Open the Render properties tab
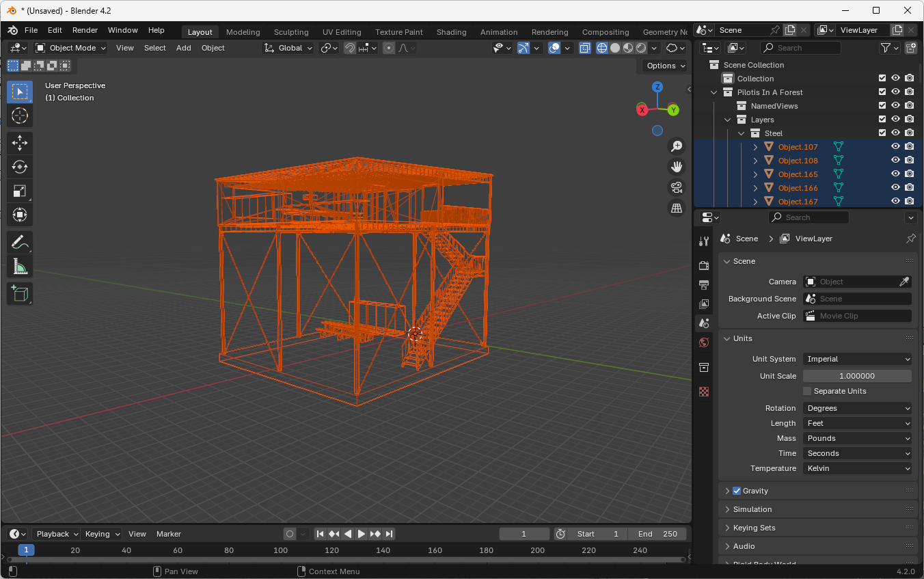This screenshot has width=924, height=579. click(x=704, y=265)
